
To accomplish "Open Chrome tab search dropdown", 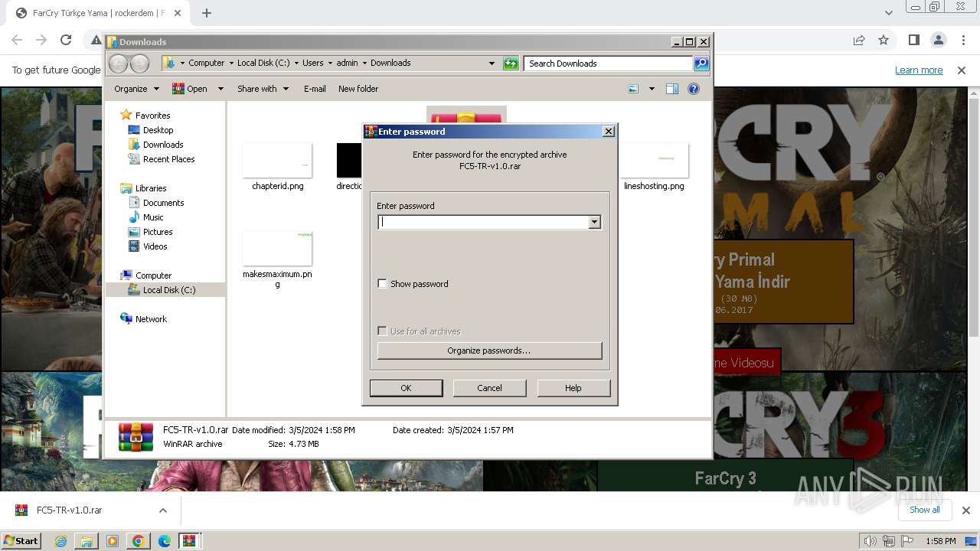I will (x=888, y=13).
